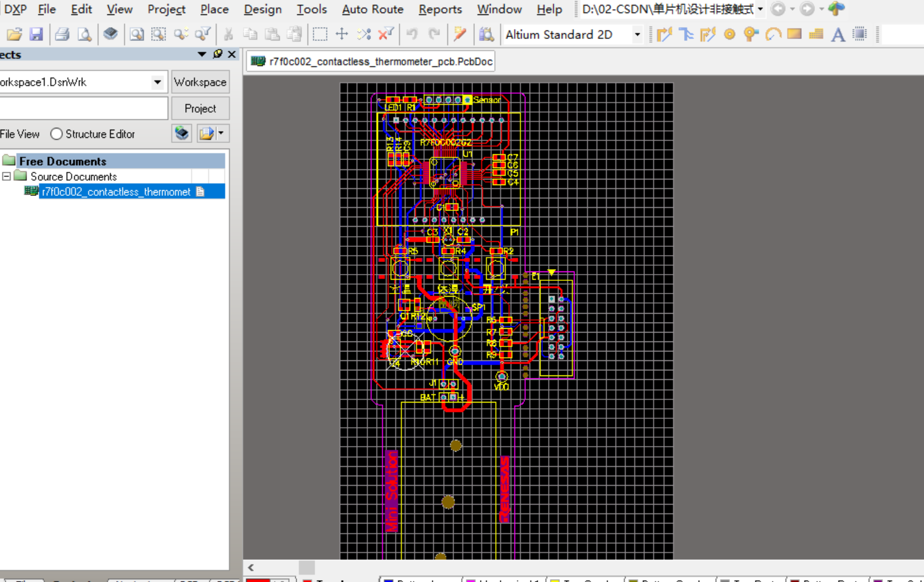This screenshot has height=582, width=924.
Task: Select the Place Pad tool
Action: click(729, 34)
